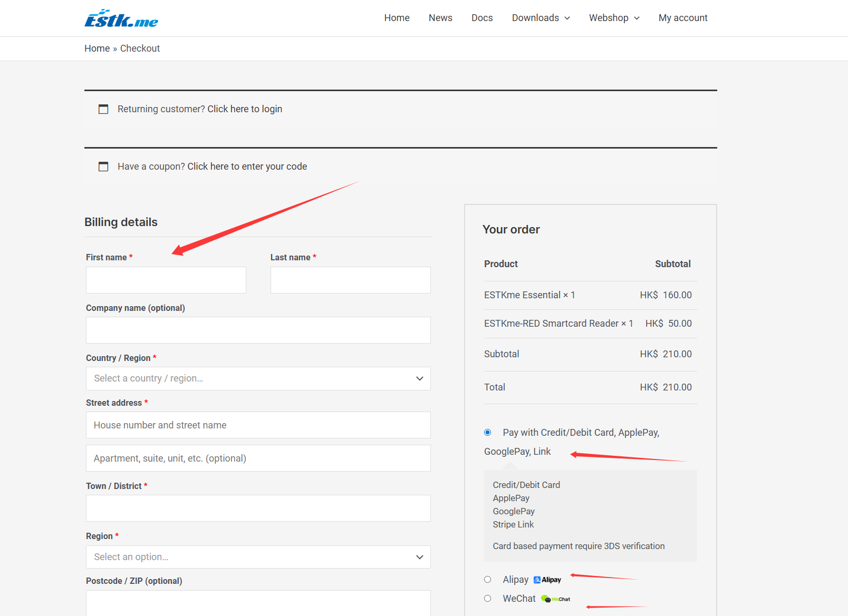The width and height of the screenshot is (848, 616).
Task: Select Pay with Credit/Debit Card option
Action: 488,433
